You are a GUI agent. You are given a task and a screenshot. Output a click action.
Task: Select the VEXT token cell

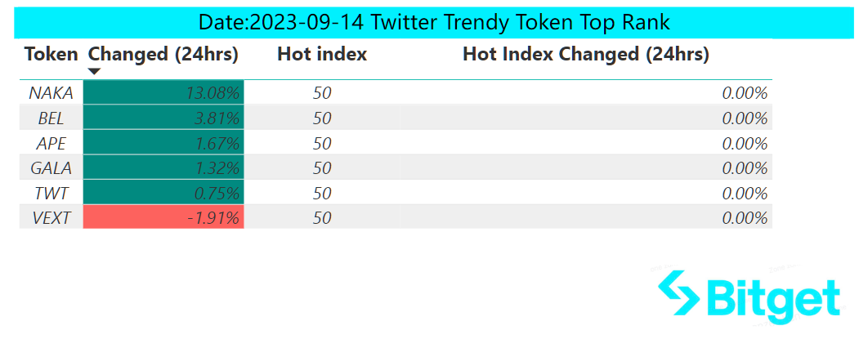tap(51, 217)
